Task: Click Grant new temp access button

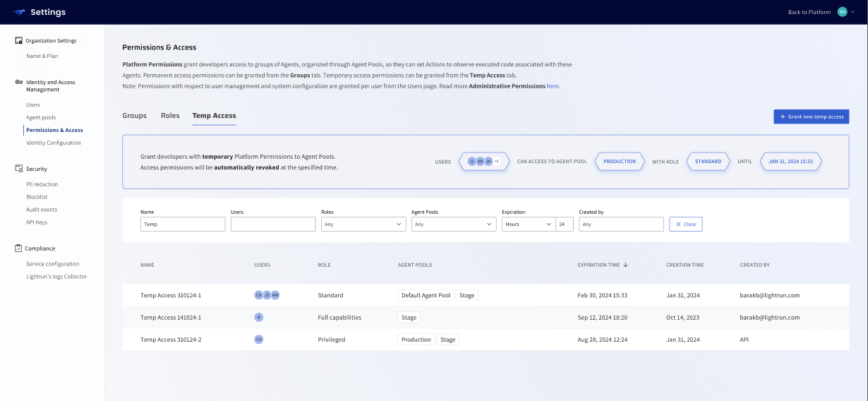Action: tap(811, 116)
